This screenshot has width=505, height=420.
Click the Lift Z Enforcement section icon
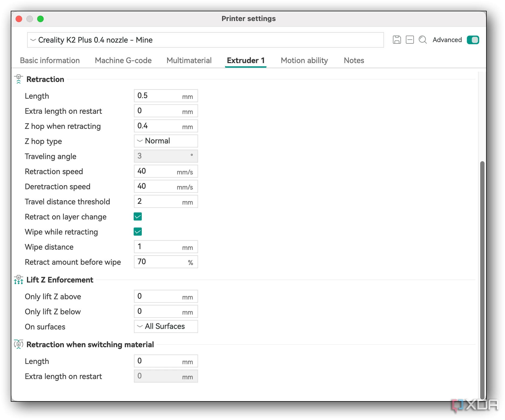coord(19,280)
